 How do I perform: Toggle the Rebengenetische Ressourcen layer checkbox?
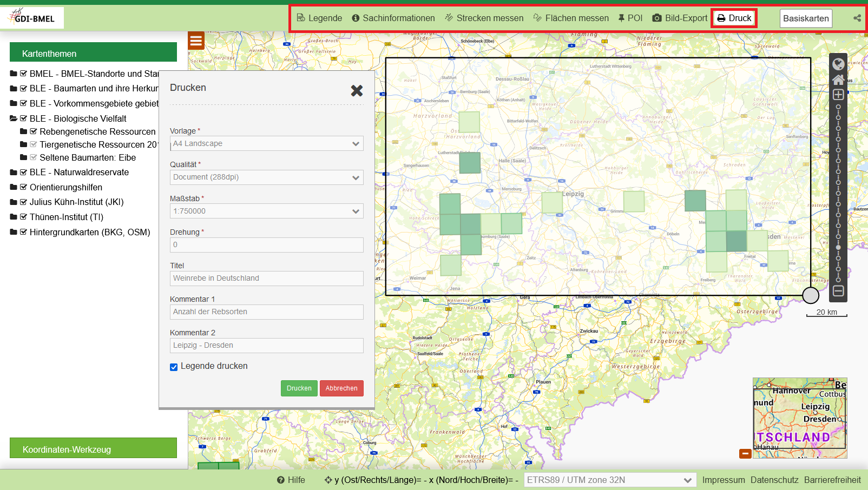[34, 131]
